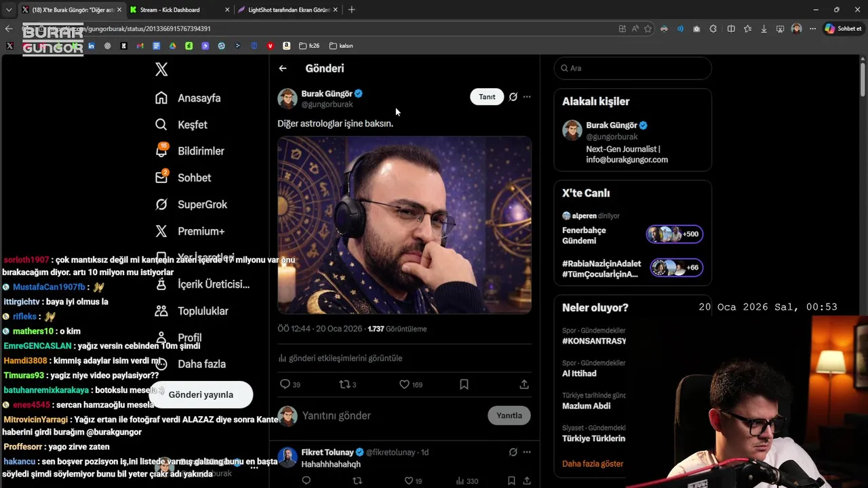This screenshot has width=868, height=488.
Task: Go back with the Gönderi header arrow
Action: tap(283, 68)
